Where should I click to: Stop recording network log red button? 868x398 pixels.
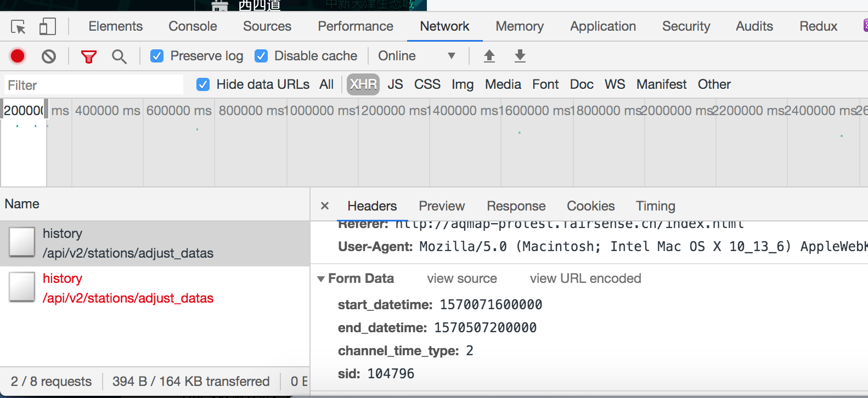[x=18, y=56]
